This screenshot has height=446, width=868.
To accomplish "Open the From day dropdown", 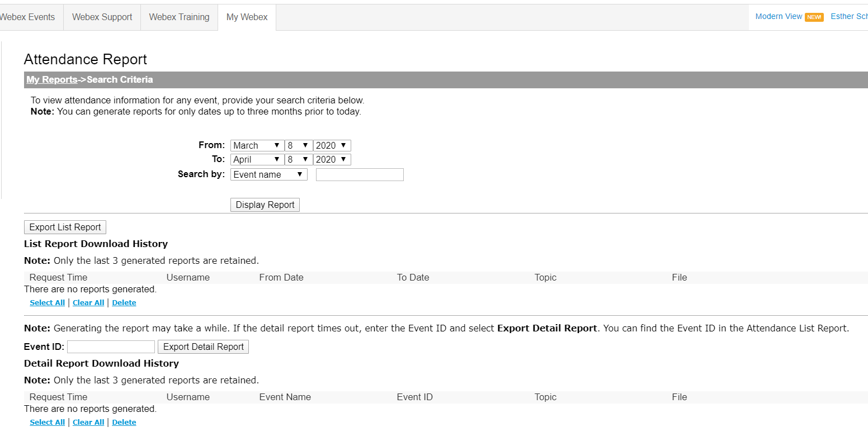I will pyautogui.click(x=299, y=145).
